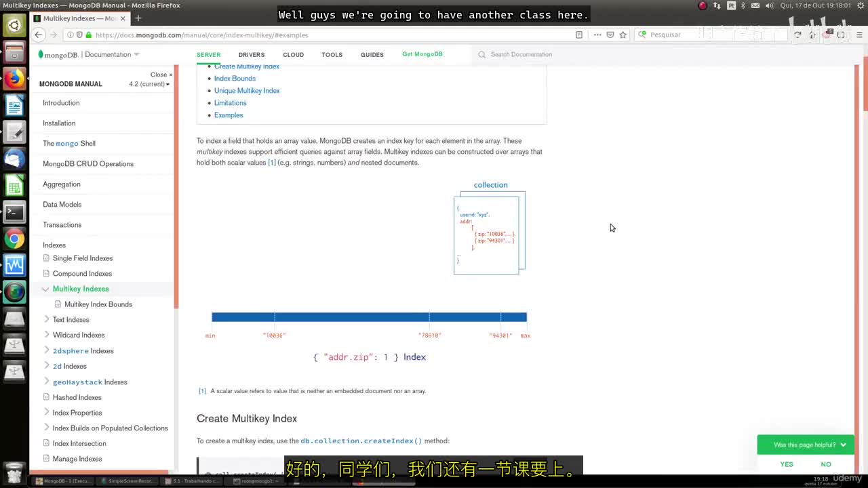Launch Google Chrome from the dock
Viewport: 868px width, 488px height.
click(14, 239)
